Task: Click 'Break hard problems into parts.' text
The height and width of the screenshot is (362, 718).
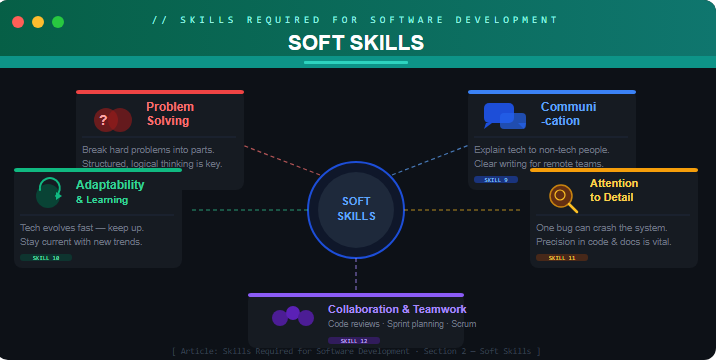Action: pyautogui.click(x=148, y=150)
